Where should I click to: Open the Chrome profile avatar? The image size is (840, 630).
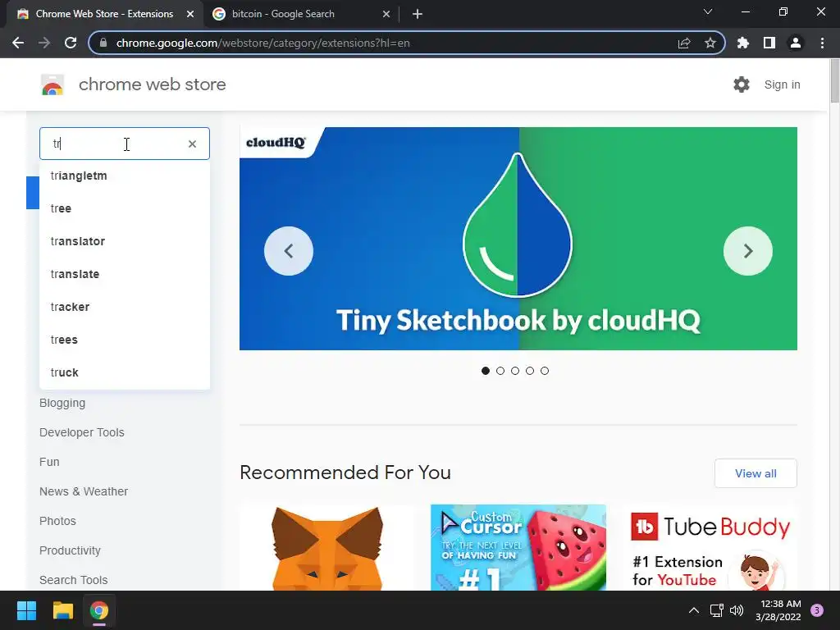[x=796, y=43]
